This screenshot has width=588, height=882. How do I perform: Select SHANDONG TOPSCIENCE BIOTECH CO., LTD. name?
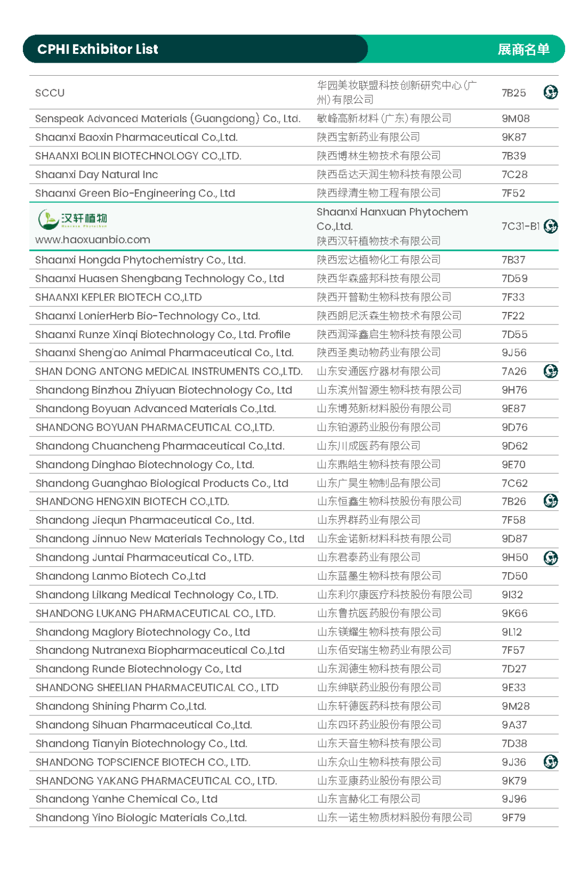[x=143, y=762]
